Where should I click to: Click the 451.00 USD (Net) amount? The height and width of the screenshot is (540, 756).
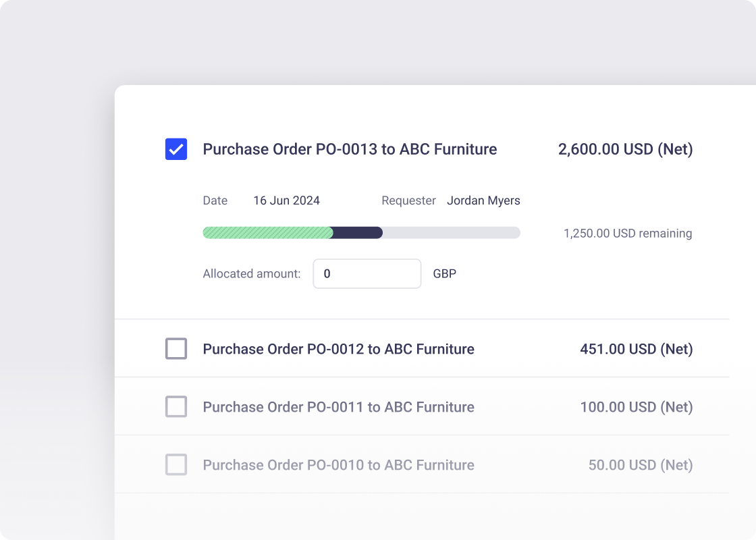(x=636, y=349)
